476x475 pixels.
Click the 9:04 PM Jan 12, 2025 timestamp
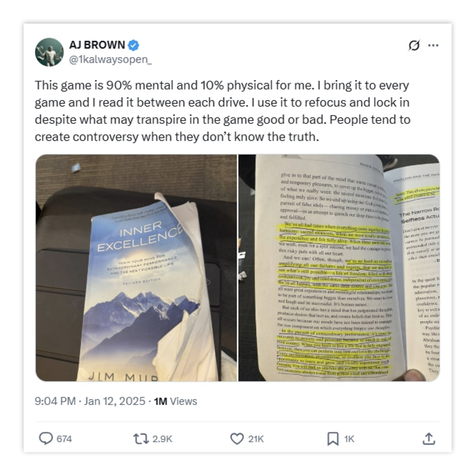pyautogui.click(x=90, y=401)
